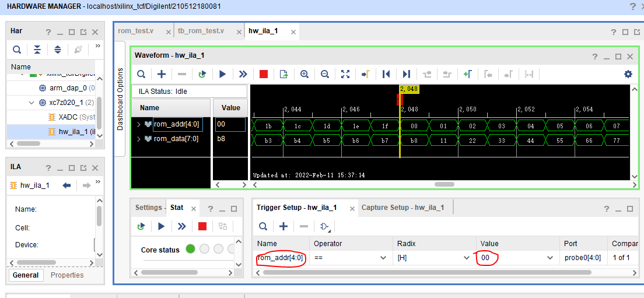Select hw_ila_1 in the hardware tree

(72, 132)
